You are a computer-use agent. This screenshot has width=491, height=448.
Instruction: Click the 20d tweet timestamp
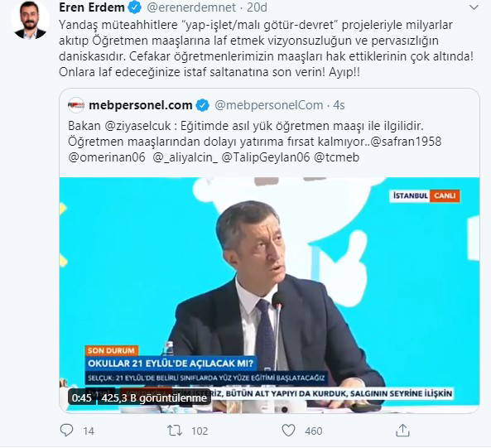click(x=257, y=7)
